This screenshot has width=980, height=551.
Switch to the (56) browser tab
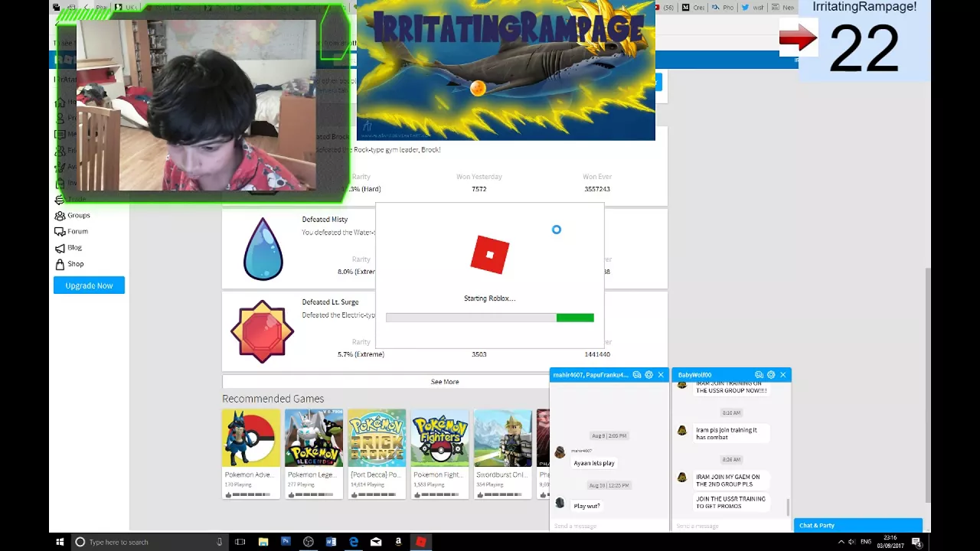point(666,7)
